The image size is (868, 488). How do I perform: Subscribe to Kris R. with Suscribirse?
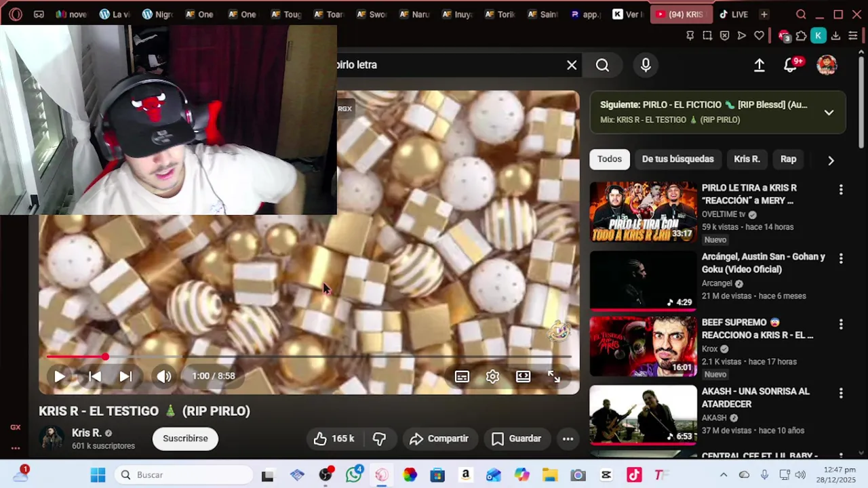(185, 439)
